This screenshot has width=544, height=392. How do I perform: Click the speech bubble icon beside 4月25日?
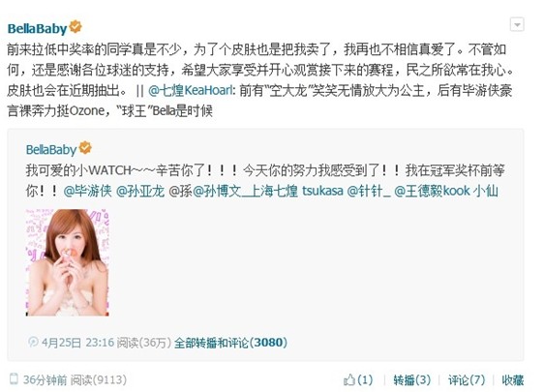tap(33, 342)
